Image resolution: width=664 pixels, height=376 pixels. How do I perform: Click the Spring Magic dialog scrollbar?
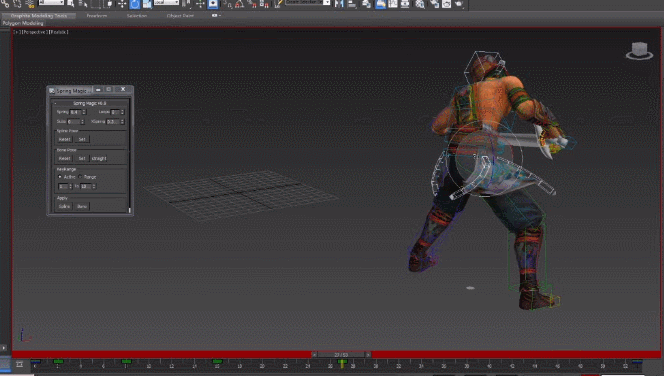point(130,210)
